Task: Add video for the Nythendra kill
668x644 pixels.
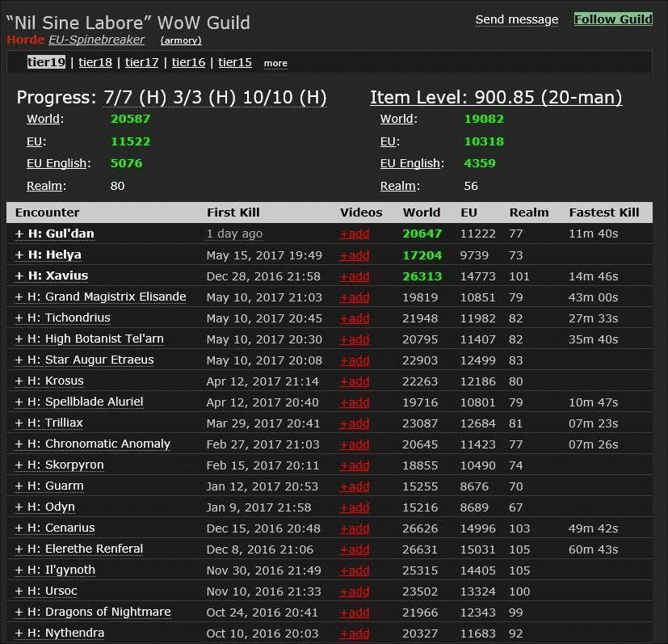Action: pyautogui.click(x=355, y=633)
